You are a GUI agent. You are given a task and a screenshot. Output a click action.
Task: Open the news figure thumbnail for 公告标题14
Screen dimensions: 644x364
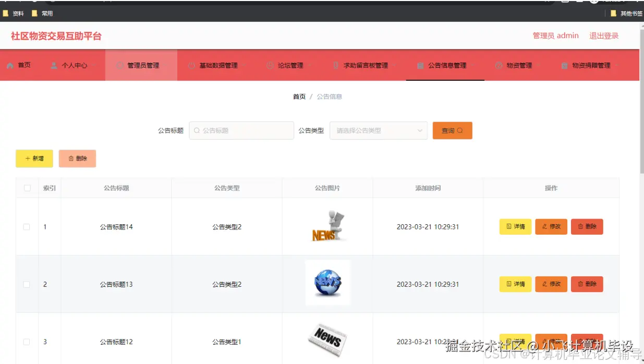point(328,226)
